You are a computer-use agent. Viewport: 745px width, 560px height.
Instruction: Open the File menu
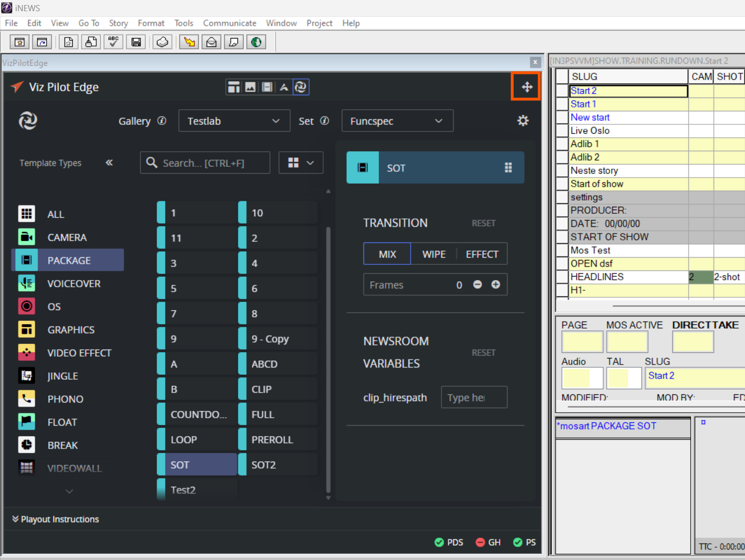pos(11,23)
